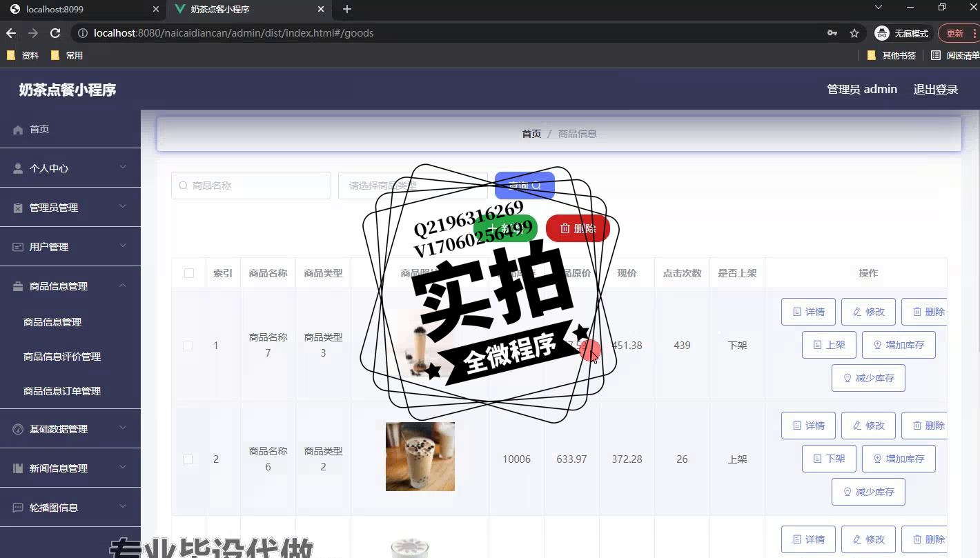Check the checkbox for row 2
Viewport: 980px width, 558px height.
click(x=188, y=459)
